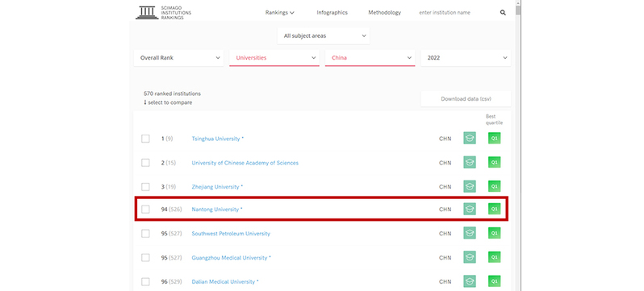Tick the Nantong University checkbox
Viewport: 644px width, 291px height.
click(145, 210)
